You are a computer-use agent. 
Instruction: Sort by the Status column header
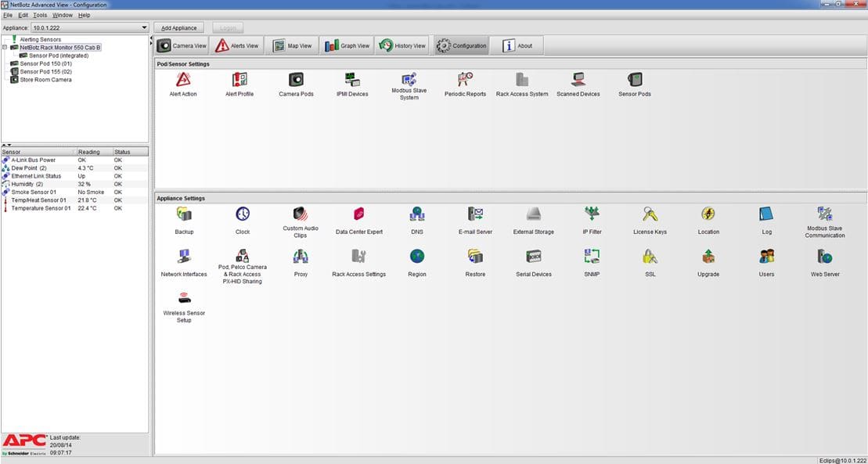click(130, 152)
